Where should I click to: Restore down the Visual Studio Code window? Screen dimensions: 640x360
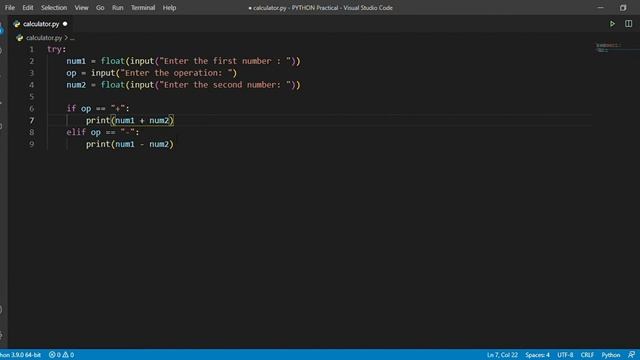coord(623,8)
